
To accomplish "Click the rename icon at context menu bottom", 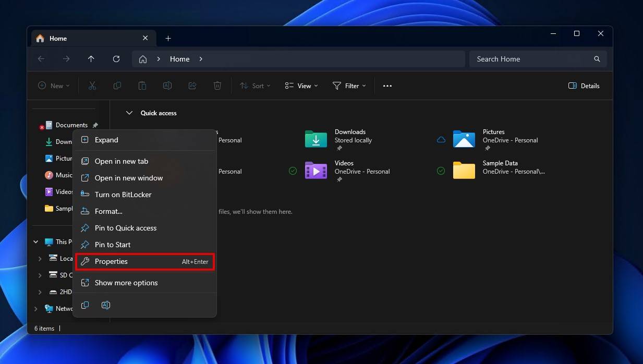I will click(106, 305).
